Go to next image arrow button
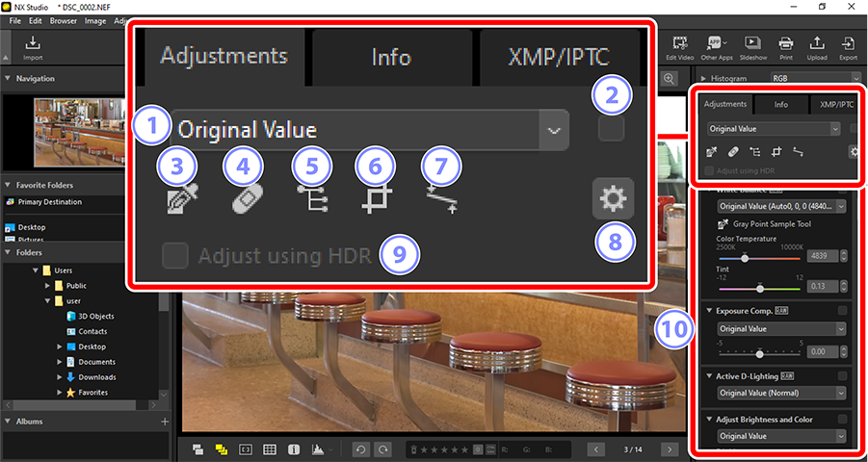 pyautogui.click(x=670, y=449)
